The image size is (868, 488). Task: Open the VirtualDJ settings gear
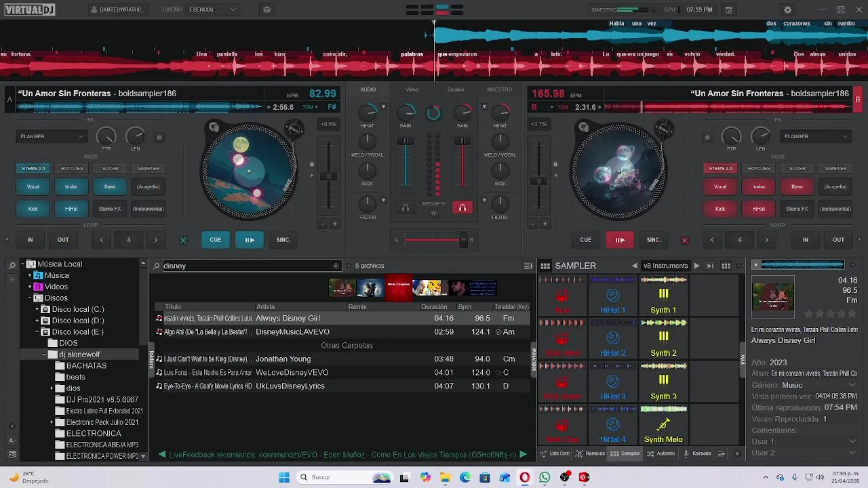click(787, 10)
